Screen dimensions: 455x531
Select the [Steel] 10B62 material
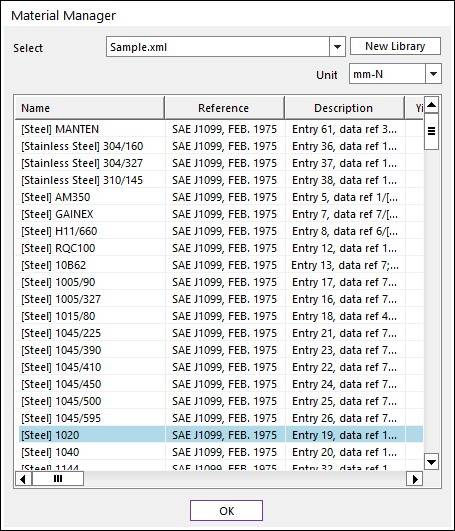tap(53, 265)
